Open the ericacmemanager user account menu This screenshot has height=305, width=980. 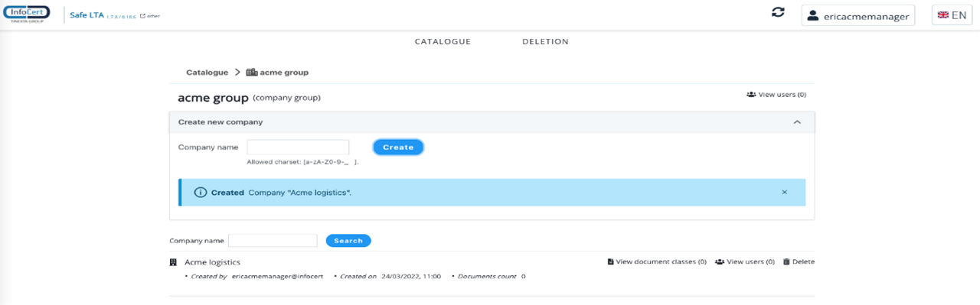[x=858, y=15]
